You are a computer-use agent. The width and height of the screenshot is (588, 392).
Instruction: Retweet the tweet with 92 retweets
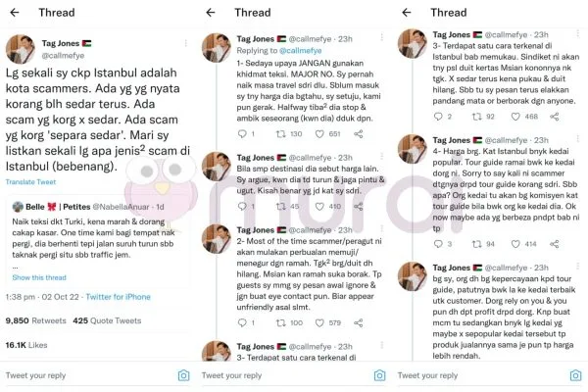point(476,117)
